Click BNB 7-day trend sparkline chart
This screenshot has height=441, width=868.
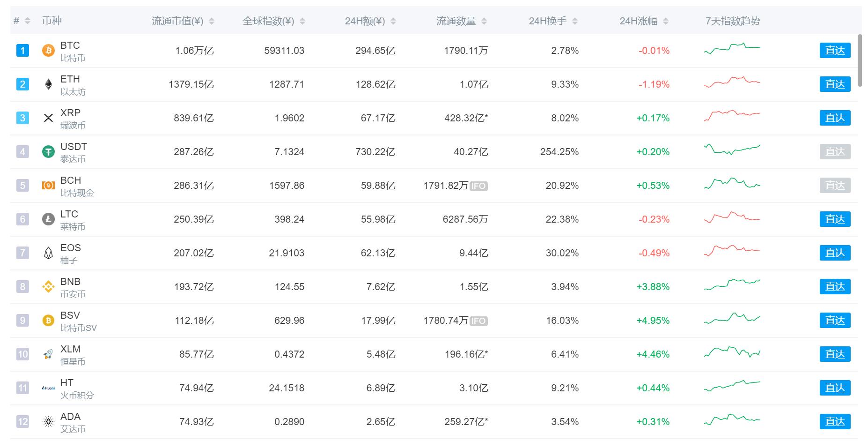click(732, 284)
